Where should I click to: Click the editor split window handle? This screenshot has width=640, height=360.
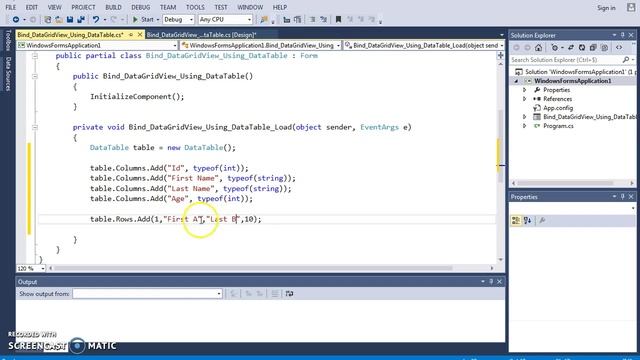click(500, 55)
